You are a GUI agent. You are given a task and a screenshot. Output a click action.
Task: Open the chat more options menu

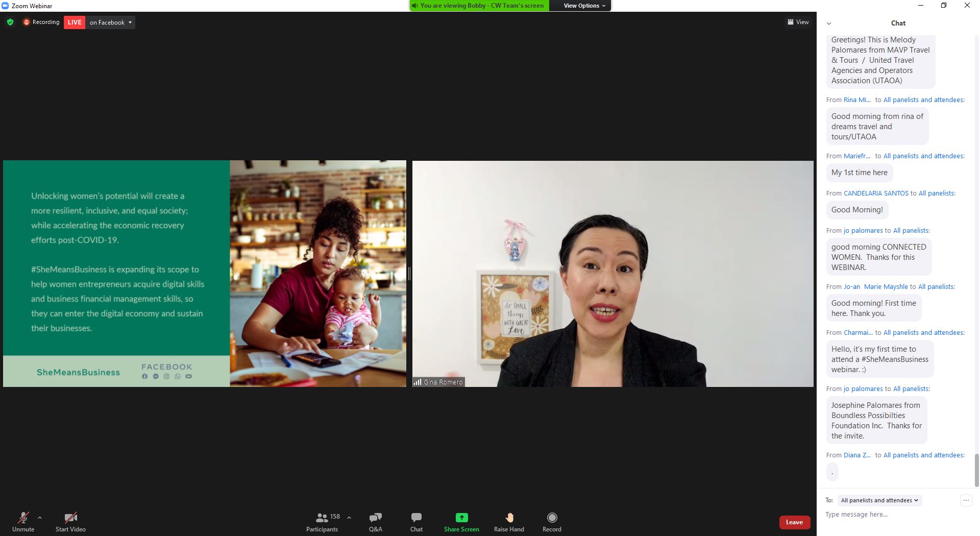pos(966,500)
